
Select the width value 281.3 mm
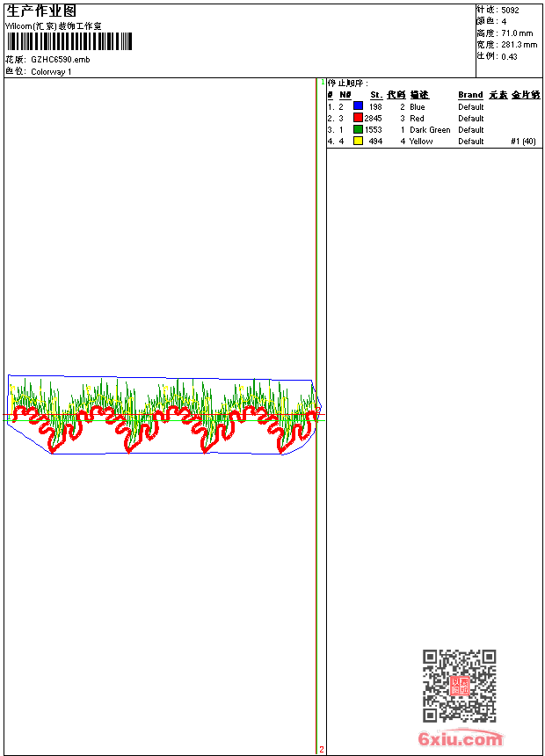(519, 45)
